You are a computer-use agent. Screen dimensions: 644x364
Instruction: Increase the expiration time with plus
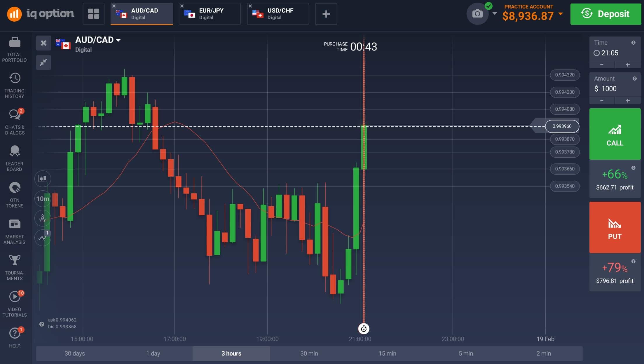pos(628,65)
